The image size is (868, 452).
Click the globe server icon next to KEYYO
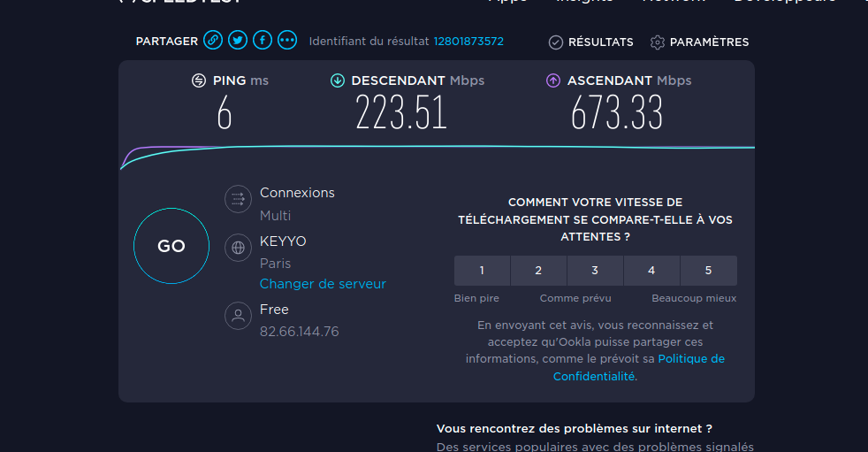coord(238,248)
